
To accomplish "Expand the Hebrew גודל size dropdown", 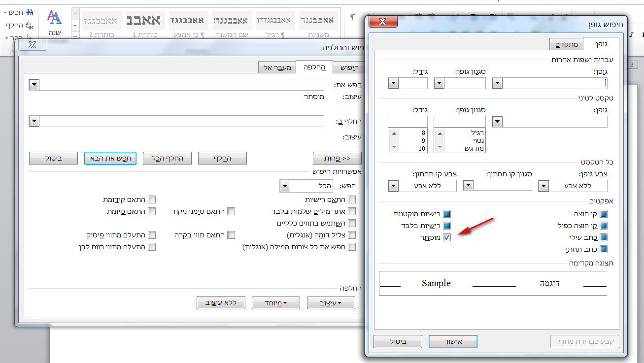I will tap(393, 83).
